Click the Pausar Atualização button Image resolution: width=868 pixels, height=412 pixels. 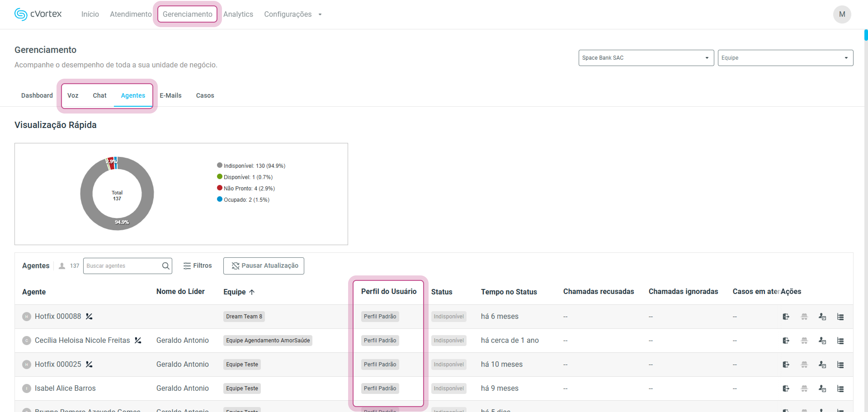point(264,266)
